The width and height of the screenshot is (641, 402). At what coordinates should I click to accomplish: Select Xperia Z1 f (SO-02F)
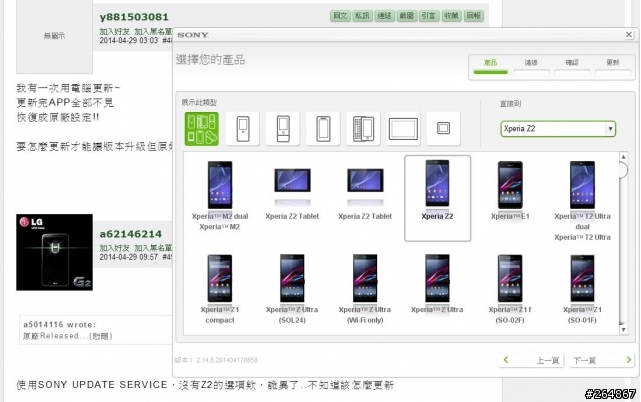510,289
